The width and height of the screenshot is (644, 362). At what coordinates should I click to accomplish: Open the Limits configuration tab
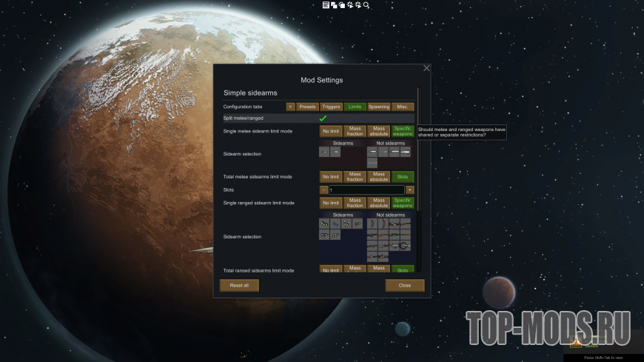click(355, 107)
